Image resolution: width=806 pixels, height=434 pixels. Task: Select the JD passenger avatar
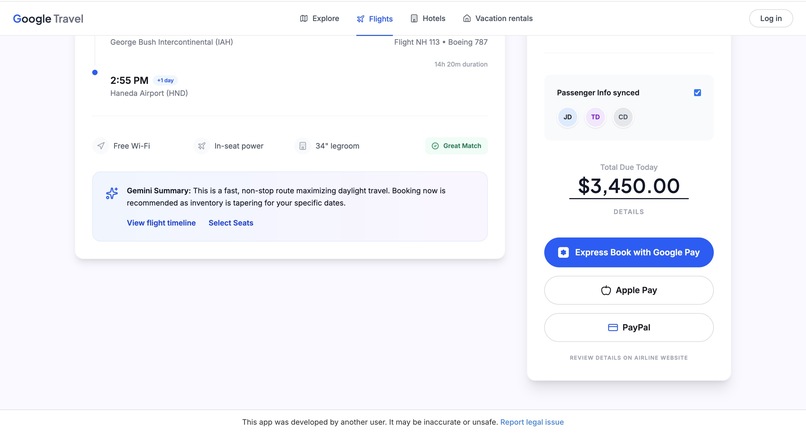(567, 117)
